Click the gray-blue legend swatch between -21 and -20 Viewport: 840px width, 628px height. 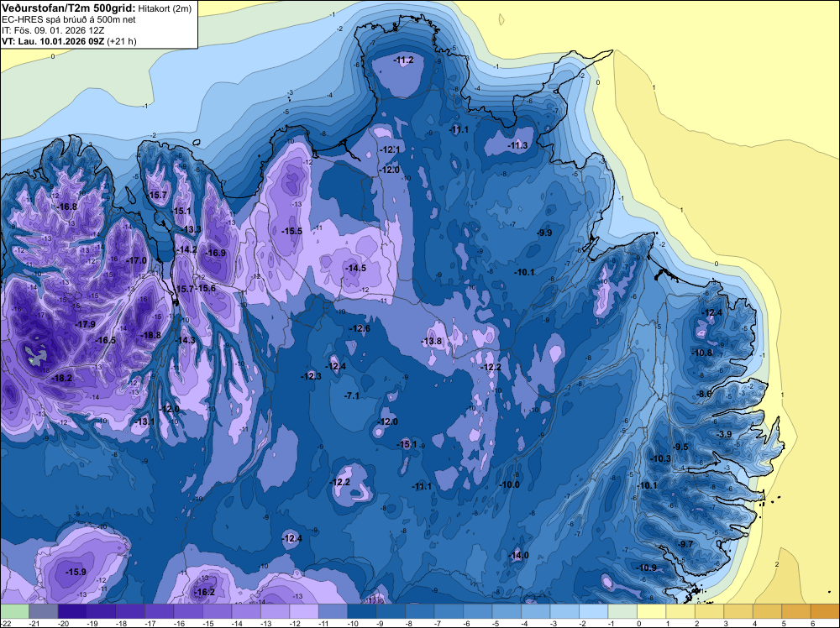coord(44,611)
